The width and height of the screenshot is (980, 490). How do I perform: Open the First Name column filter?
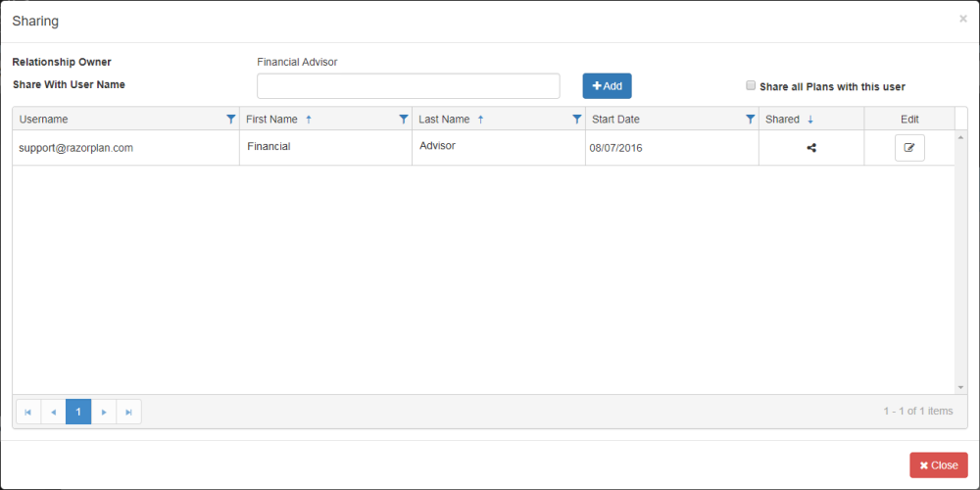pos(404,120)
